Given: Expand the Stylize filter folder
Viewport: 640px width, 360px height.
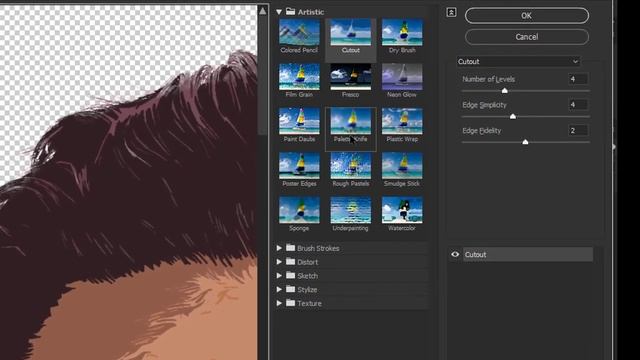Looking at the screenshot, I should [x=279, y=289].
